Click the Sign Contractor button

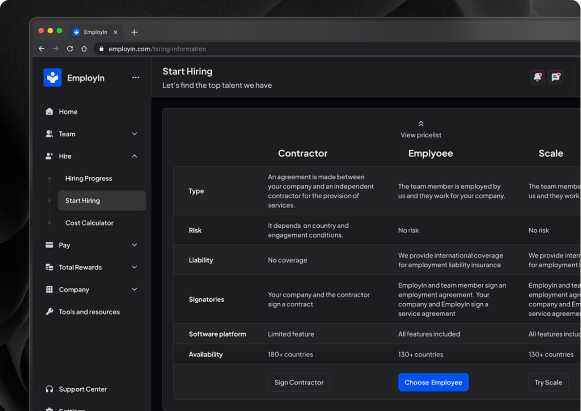pos(299,382)
